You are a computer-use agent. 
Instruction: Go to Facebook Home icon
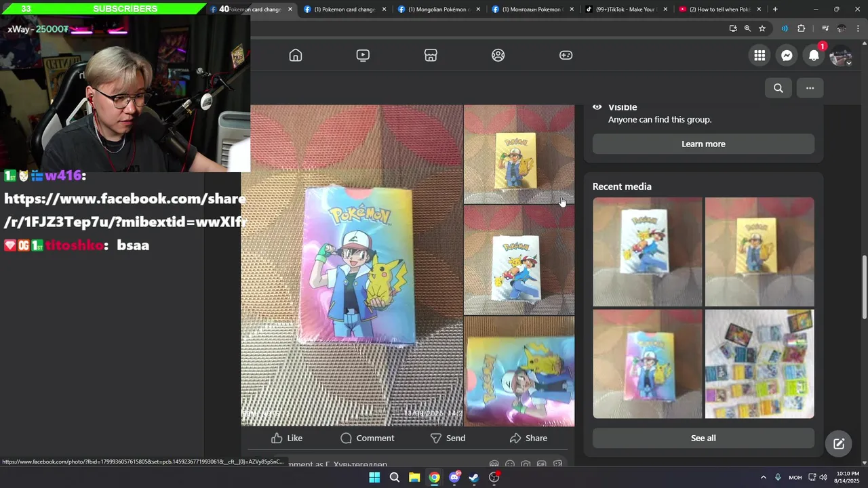coord(296,56)
